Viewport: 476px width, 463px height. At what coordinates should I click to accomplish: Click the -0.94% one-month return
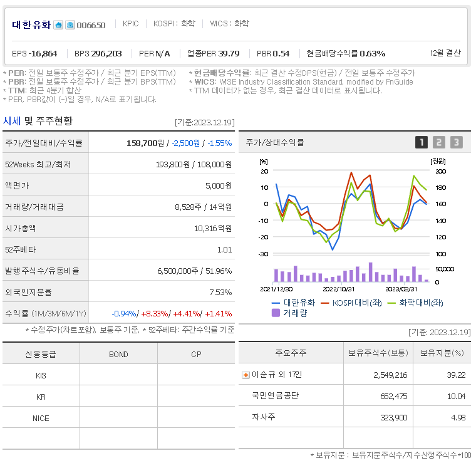124,314
